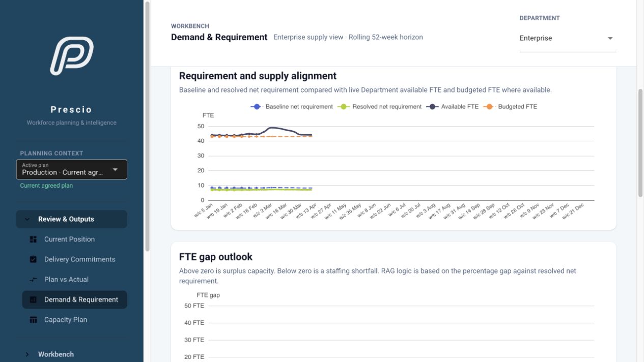
Task: Toggle Resolved net requirement legend series
Action: 380,107
